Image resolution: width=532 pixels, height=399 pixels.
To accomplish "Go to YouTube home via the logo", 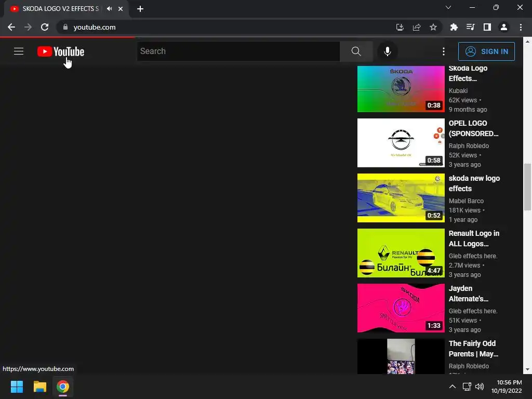I will tap(61, 51).
